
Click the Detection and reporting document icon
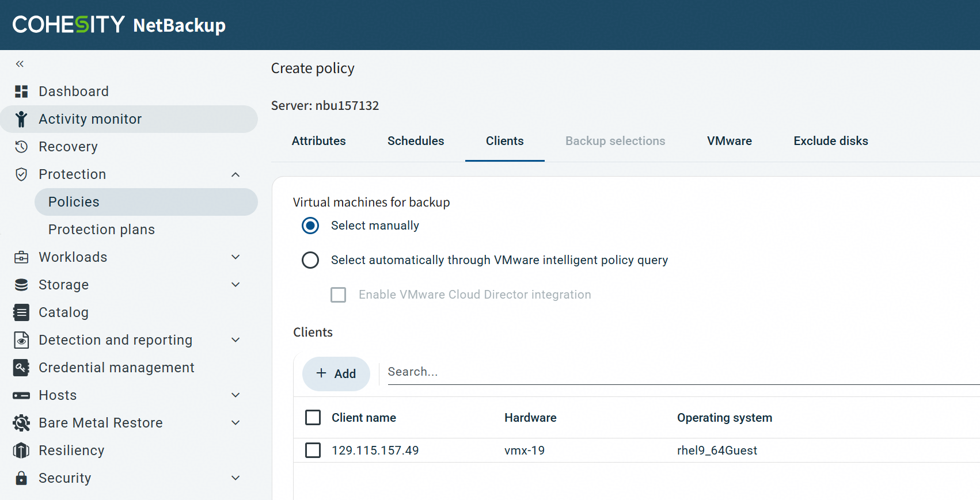pyautogui.click(x=21, y=340)
